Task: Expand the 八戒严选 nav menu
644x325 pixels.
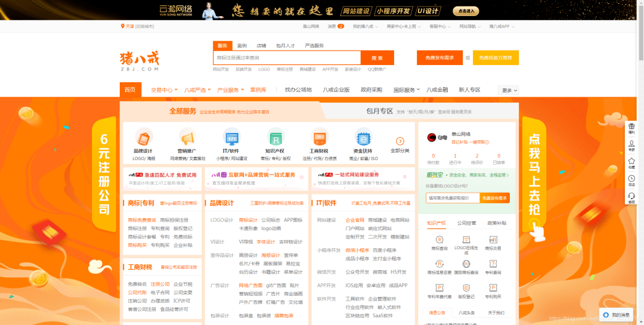Action: (197, 90)
